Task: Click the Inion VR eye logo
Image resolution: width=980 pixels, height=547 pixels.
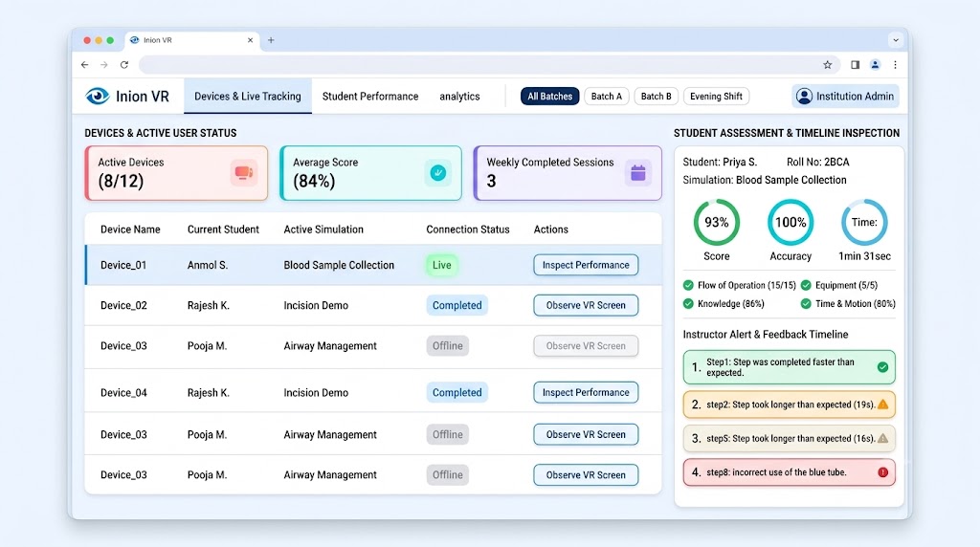Action: tap(98, 97)
